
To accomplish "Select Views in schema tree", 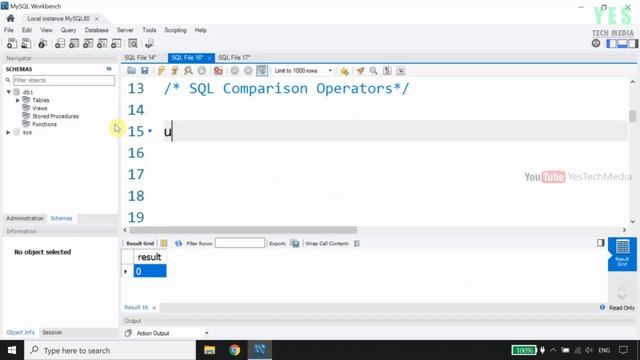I will (x=40, y=108).
